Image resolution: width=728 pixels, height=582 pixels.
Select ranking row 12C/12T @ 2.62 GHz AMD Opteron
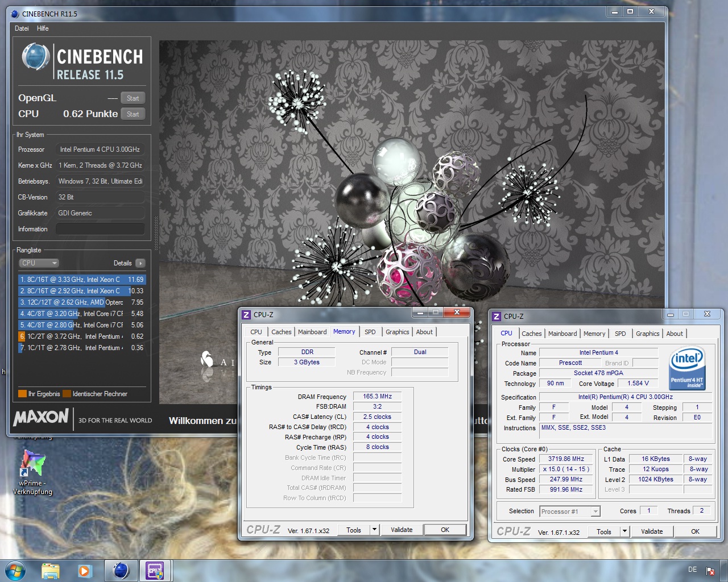point(82,302)
